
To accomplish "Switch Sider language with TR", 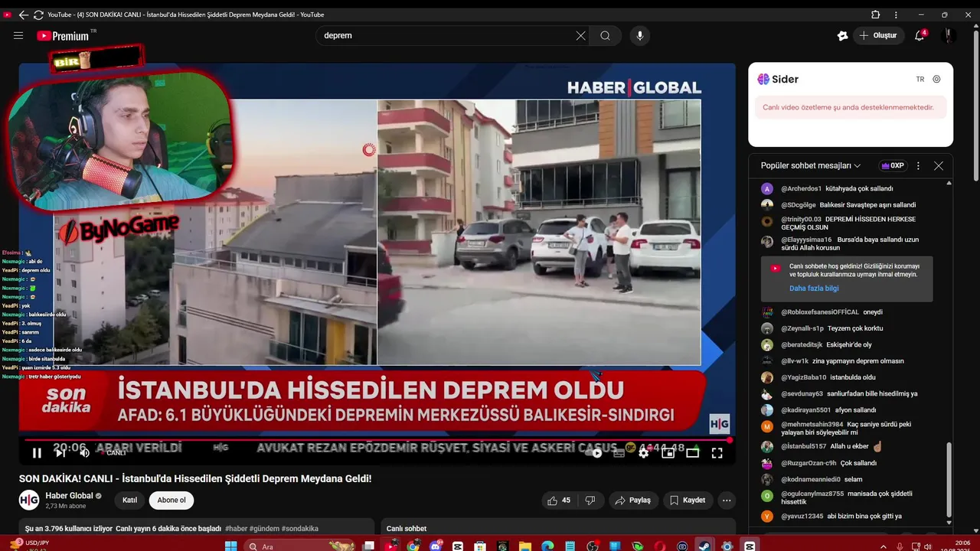I will 920,80.
